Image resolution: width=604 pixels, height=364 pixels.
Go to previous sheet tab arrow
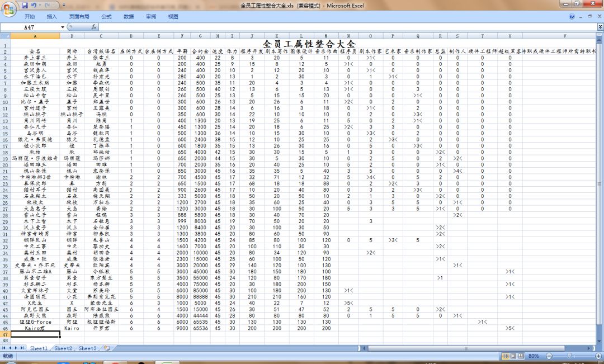(11, 348)
